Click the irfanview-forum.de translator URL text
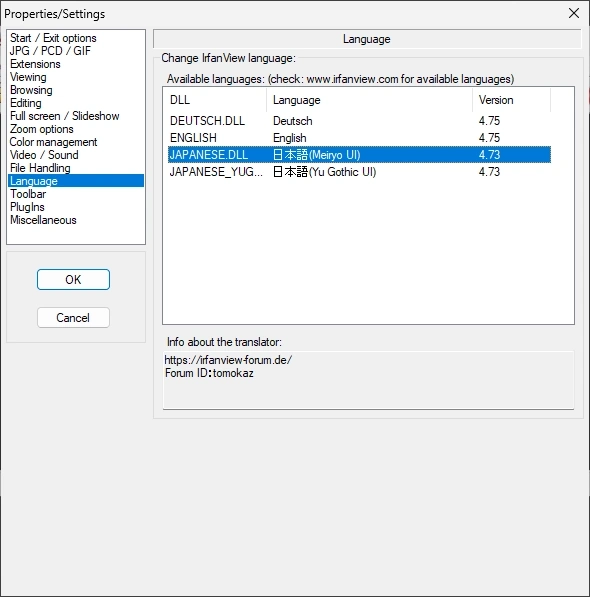 tap(228, 360)
